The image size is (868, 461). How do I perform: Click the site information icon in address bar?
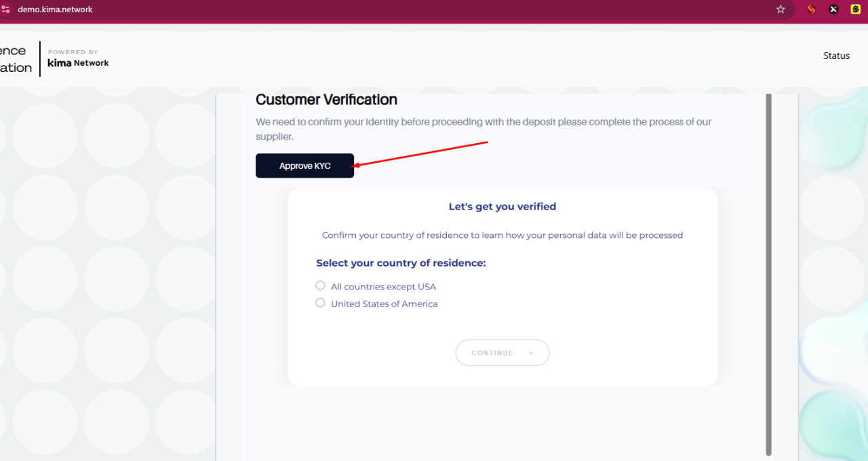[5, 9]
